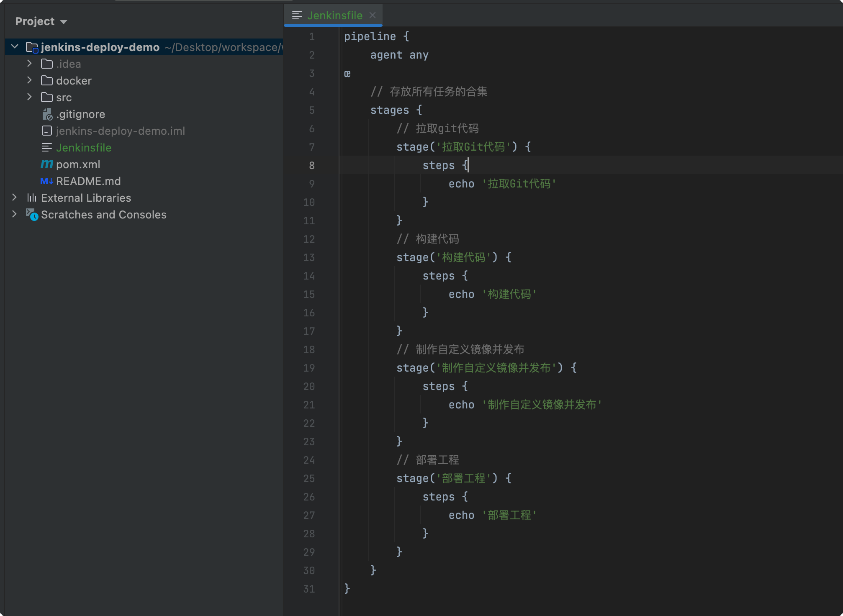Click 'steps {' on line 8

[x=445, y=165]
